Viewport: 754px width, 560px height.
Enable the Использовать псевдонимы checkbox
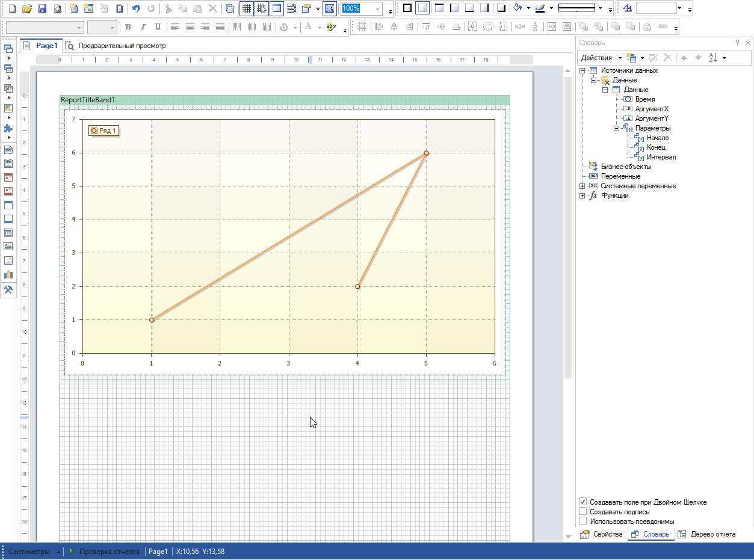pos(582,521)
